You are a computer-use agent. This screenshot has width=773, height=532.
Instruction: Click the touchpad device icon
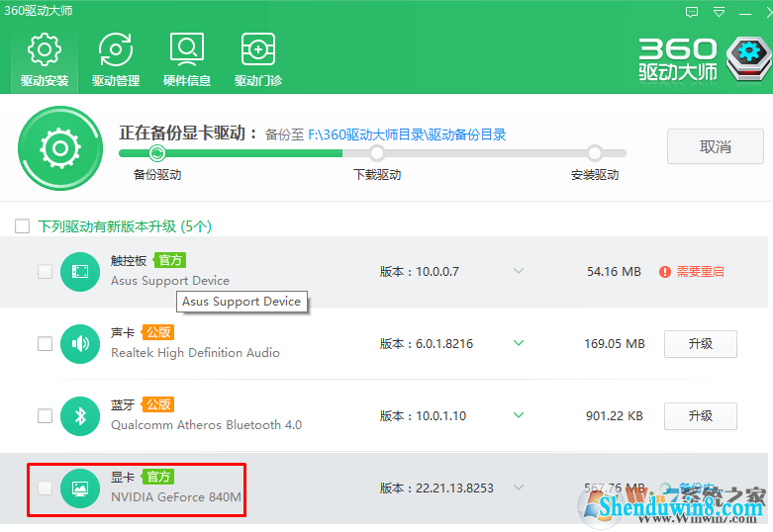pos(80,271)
